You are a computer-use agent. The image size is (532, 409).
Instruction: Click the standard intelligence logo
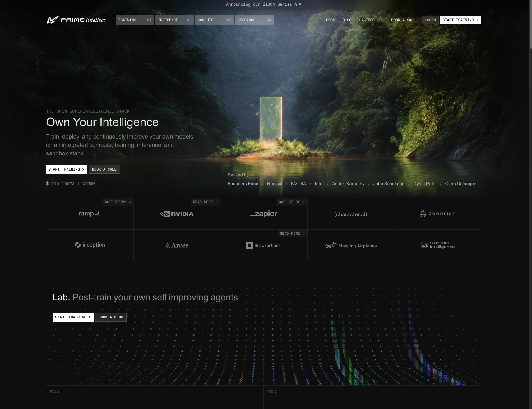437,245
